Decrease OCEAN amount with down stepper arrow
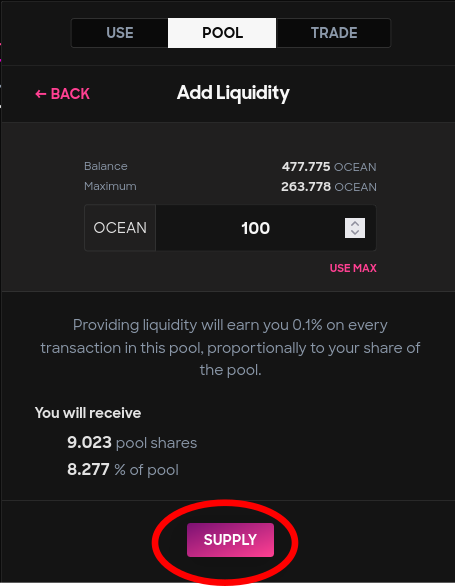455x586 pixels. [355, 233]
